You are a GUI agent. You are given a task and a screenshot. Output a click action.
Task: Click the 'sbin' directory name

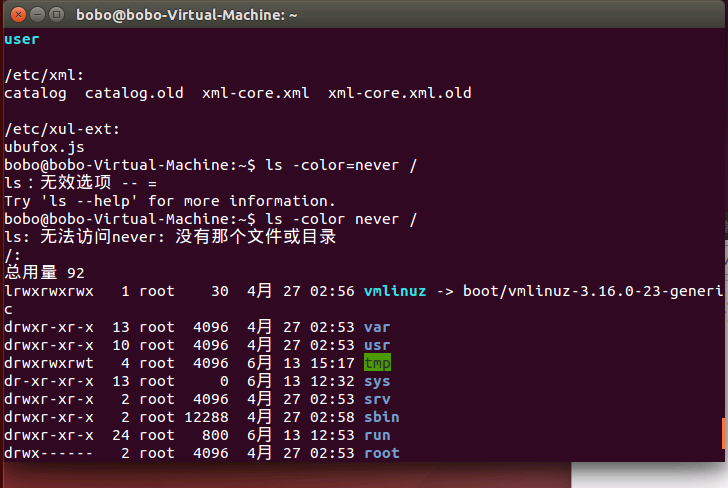coord(382,417)
